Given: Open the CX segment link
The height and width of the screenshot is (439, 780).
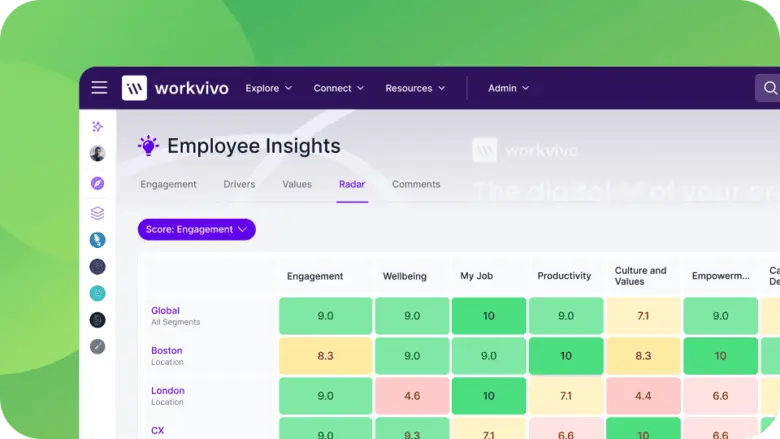Looking at the screenshot, I should (157, 431).
